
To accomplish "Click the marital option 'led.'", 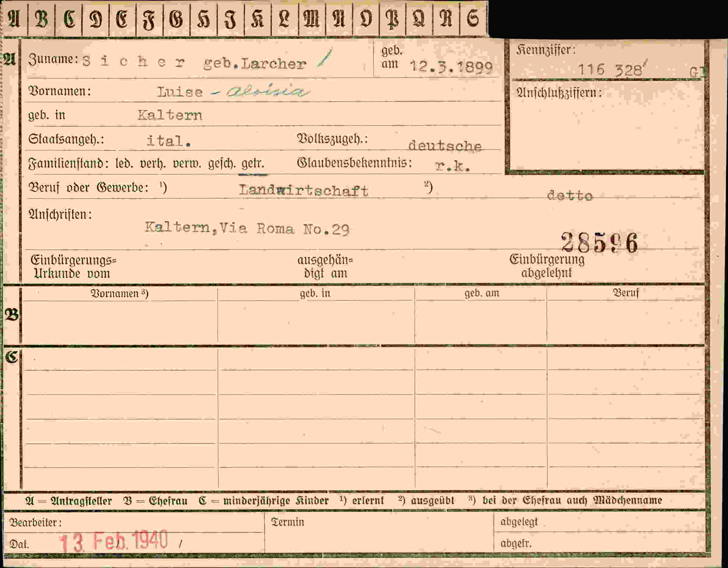I will click(x=124, y=164).
